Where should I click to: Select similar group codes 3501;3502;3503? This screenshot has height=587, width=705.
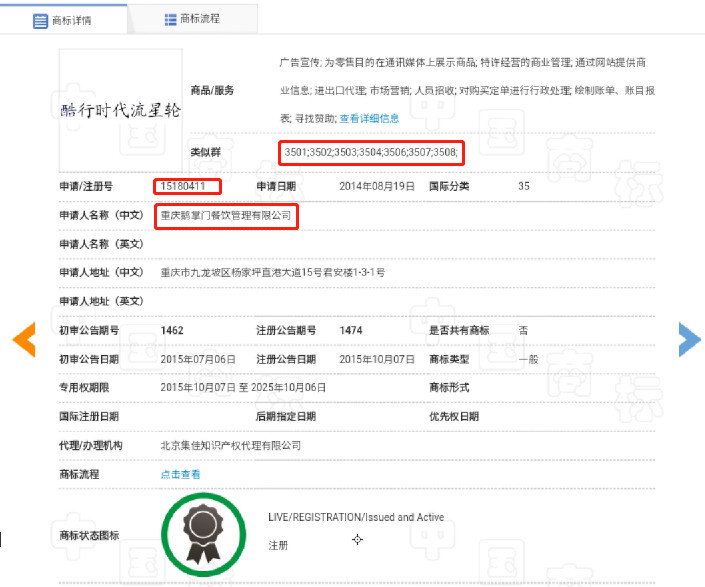tap(371, 152)
